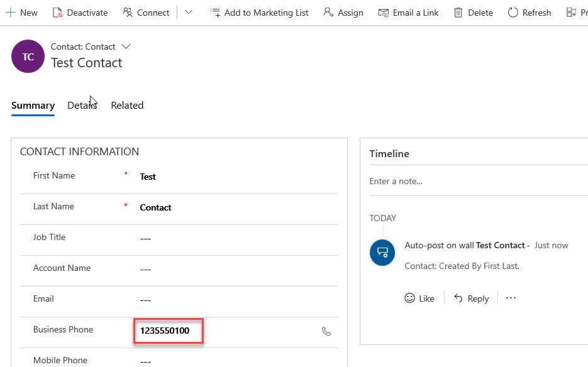Viewport: 588px width, 367px height.
Task: Switch to the Summary tab
Action: (x=33, y=106)
